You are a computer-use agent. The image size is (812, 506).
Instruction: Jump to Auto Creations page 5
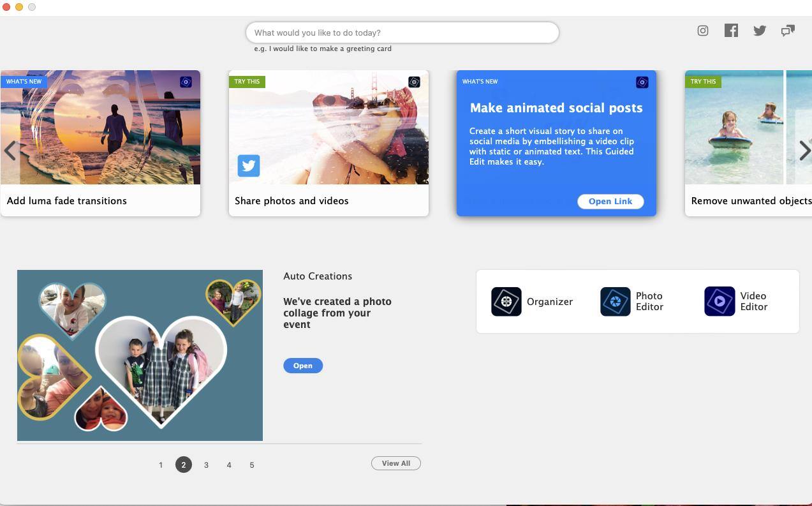pos(252,465)
